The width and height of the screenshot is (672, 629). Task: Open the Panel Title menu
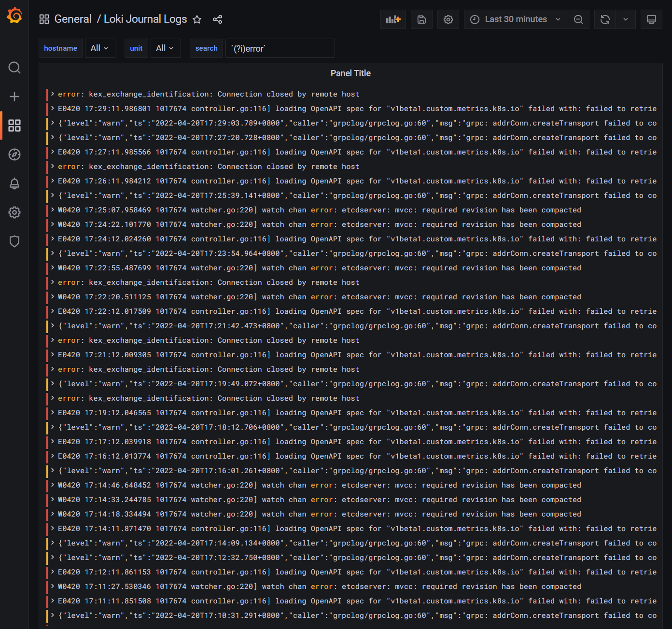click(x=350, y=73)
